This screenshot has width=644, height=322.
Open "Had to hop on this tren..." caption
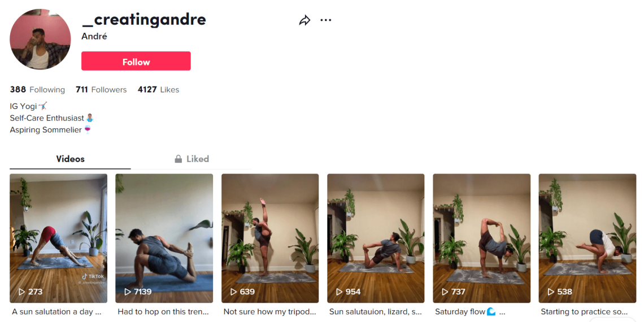coord(163,312)
